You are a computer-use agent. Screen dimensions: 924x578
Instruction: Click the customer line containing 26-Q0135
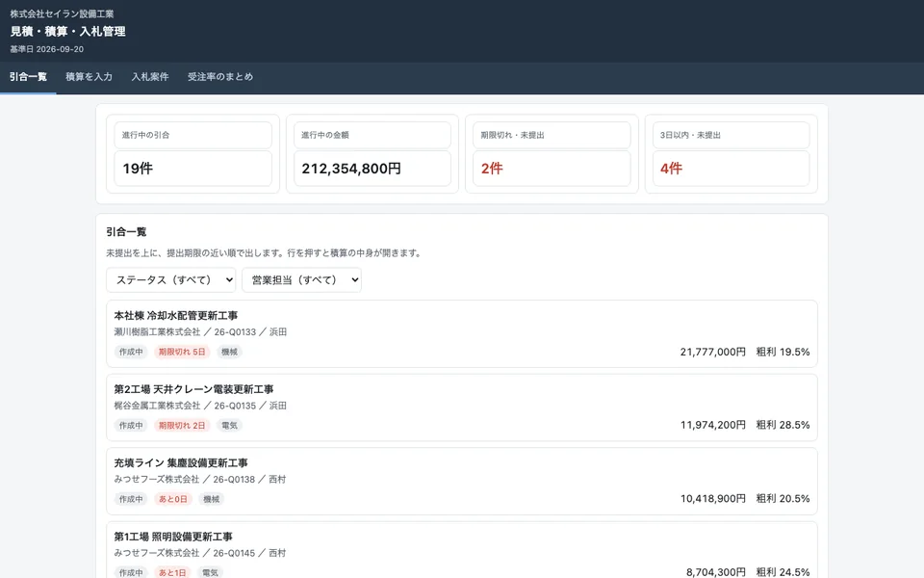pos(200,406)
